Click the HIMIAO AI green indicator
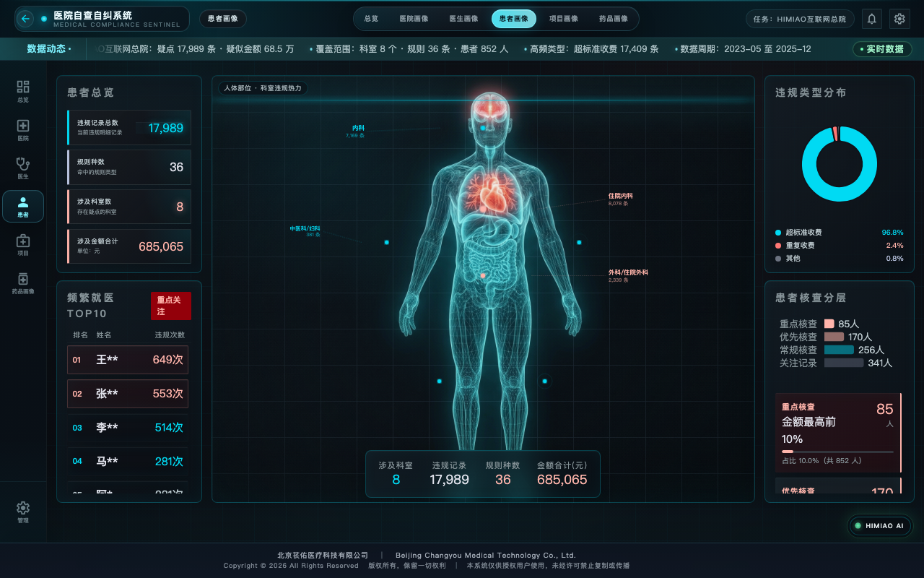924x578 pixels. pyautogui.click(x=858, y=526)
